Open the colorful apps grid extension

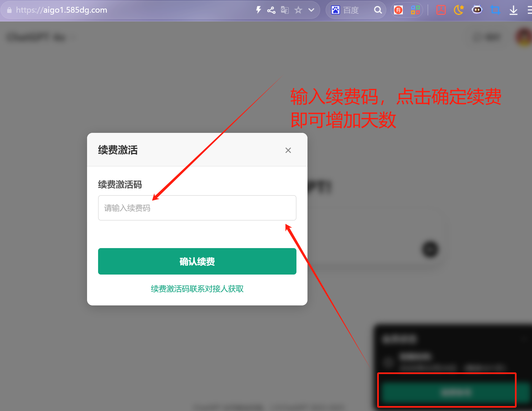pyautogui.click(x=415, y=10)
